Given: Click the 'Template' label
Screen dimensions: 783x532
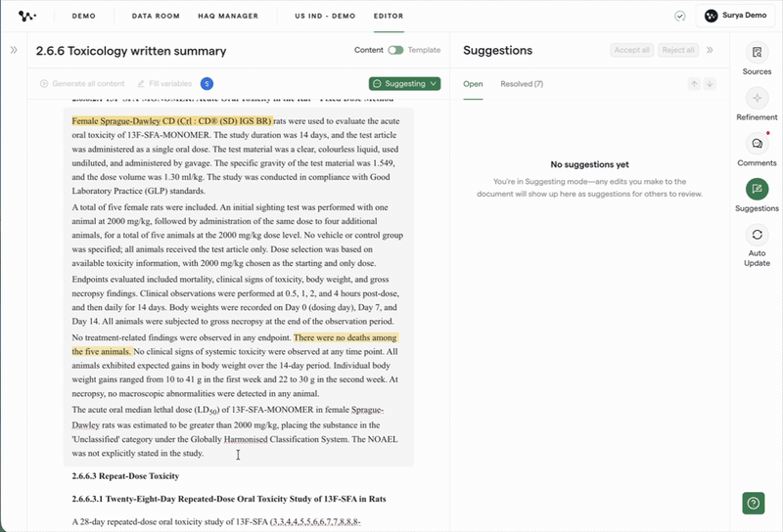Looking at the screenshot, I should point(424,50).
